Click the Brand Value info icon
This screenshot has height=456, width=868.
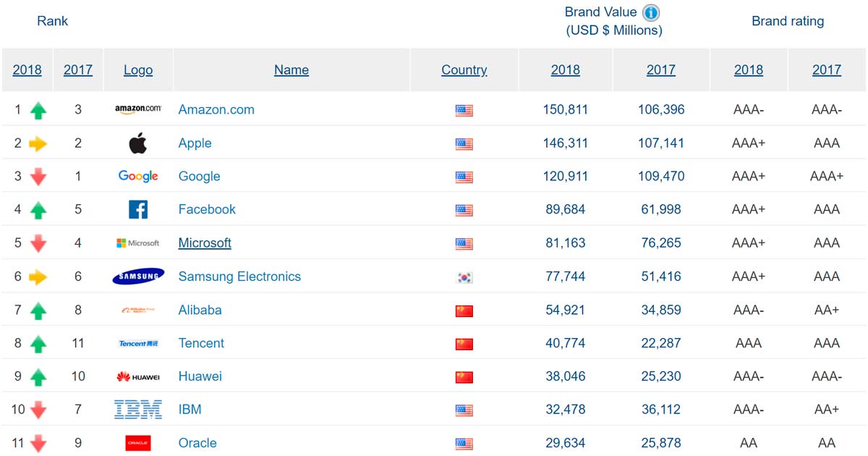(x=652, y=12)
